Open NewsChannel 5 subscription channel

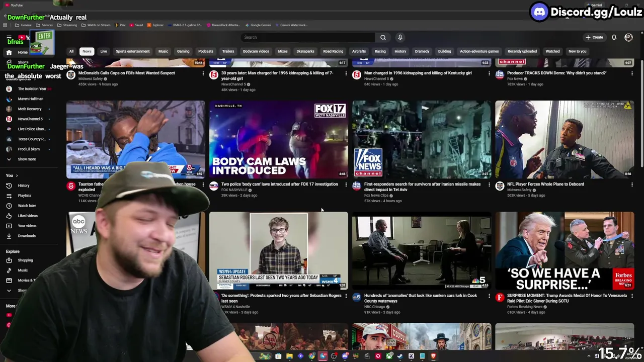point(30,119)
